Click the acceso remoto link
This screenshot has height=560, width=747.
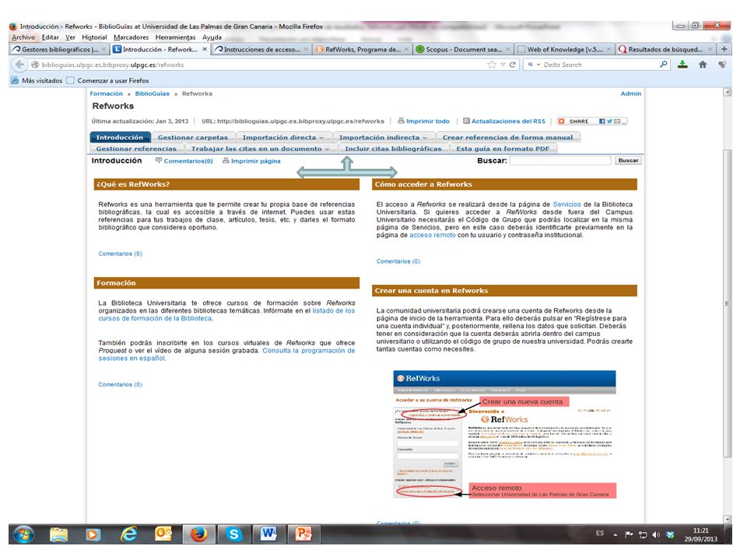point(433,235)
